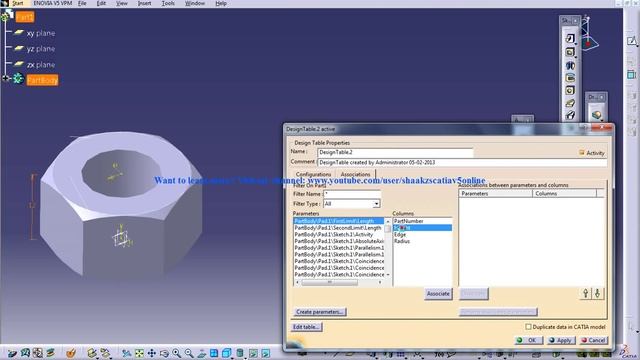The image size is (640, 360).
Task: Click the Edit table... button
Action: tap(307, 327)
